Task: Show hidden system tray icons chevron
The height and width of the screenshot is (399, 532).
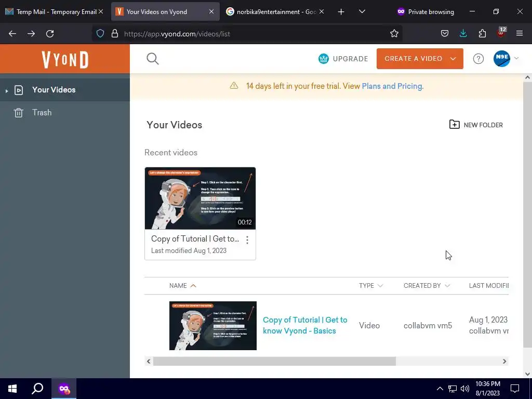Action: [x=440, y=389]
